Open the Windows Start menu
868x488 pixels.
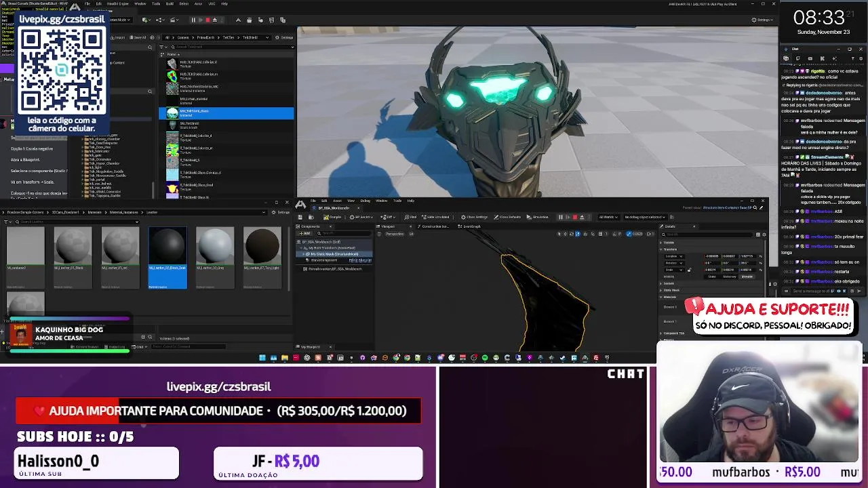tap(262, 357)
